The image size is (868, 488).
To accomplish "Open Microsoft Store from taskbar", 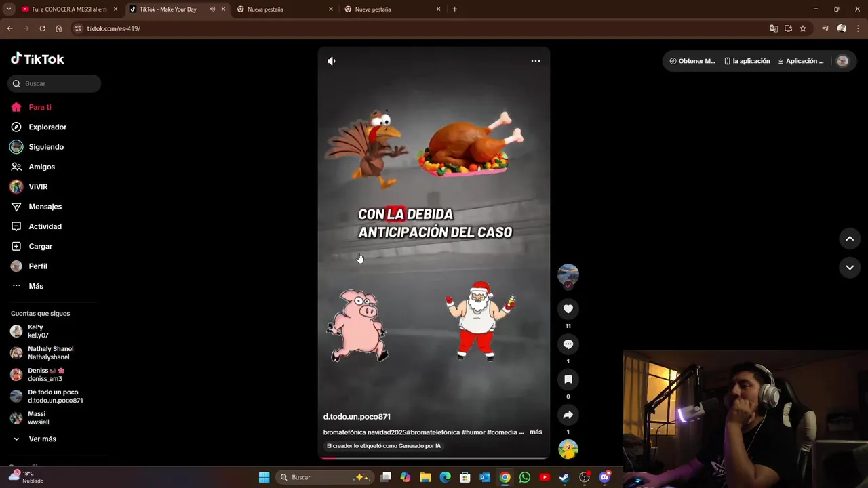I will [x=465, y=477].
